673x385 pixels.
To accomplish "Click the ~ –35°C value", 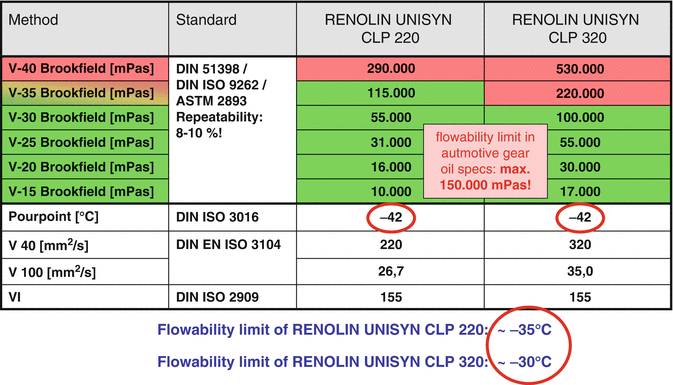I will (524, 330).
